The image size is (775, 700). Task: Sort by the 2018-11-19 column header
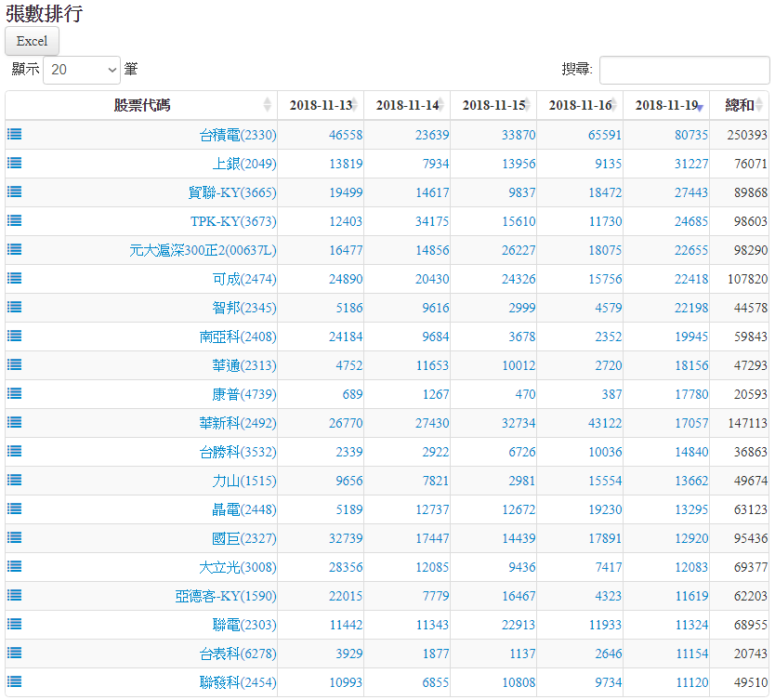[x=666, y=105]
